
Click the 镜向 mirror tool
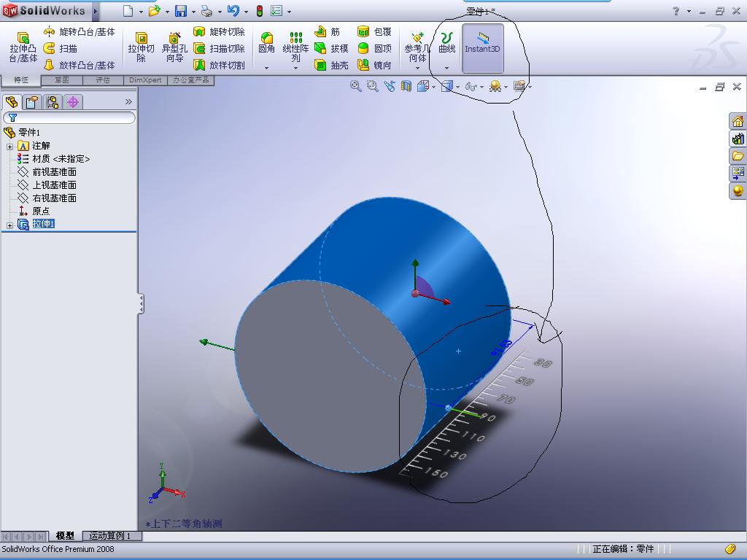pos(374,65)
